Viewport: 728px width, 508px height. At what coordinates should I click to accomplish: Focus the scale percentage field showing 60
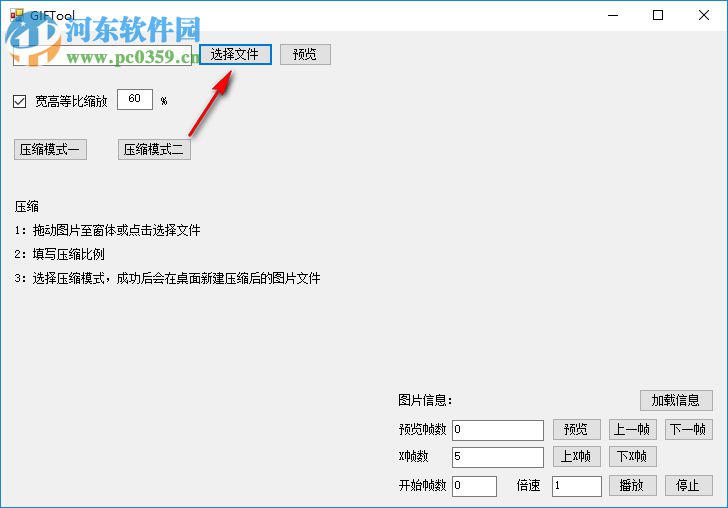coord(135,99)
